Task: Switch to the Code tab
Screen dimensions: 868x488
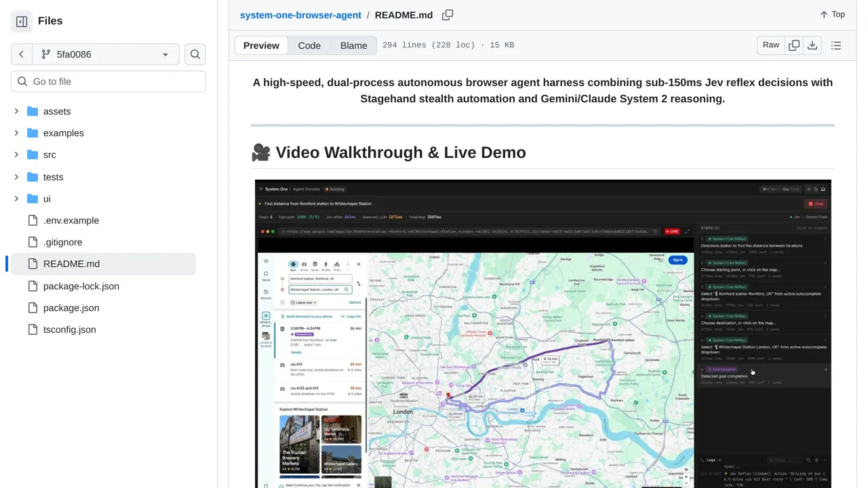Action: (x=309, y=45)
